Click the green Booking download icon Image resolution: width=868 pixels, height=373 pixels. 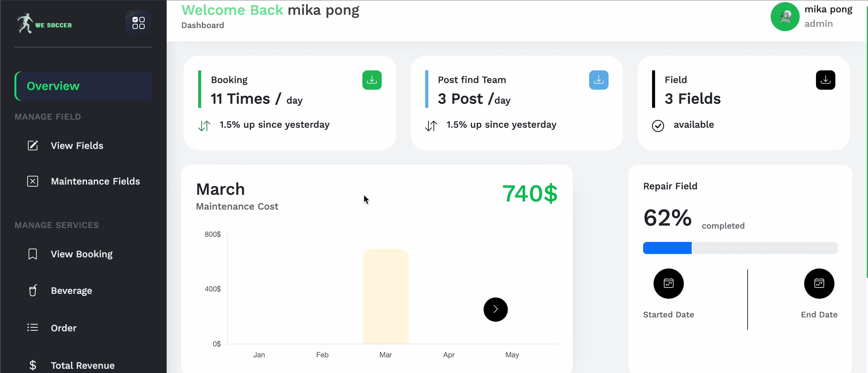(372, 80)
